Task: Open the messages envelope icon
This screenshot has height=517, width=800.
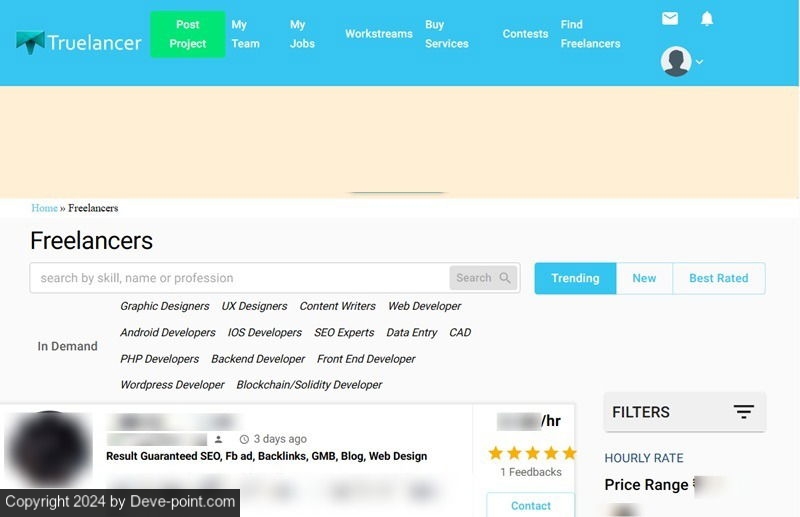Action: pos(670,19)
